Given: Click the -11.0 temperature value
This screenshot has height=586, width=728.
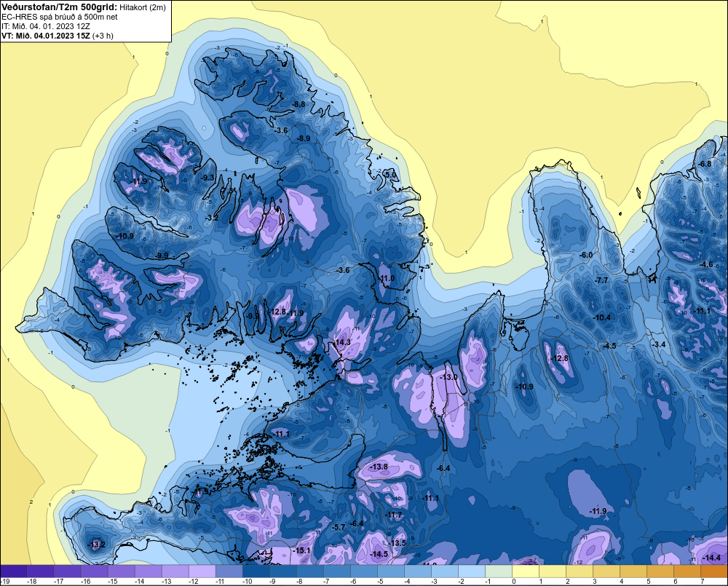Looking at the screenshot, I should (x=387, y=278).
